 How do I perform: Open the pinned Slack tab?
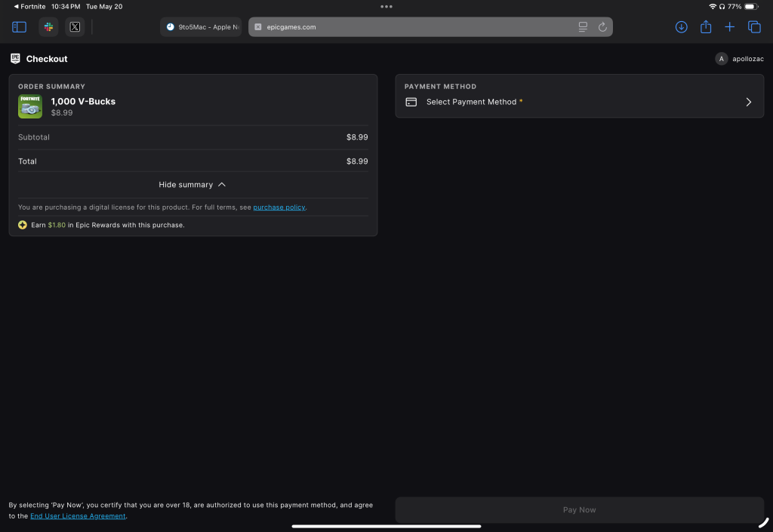(48, 27)
